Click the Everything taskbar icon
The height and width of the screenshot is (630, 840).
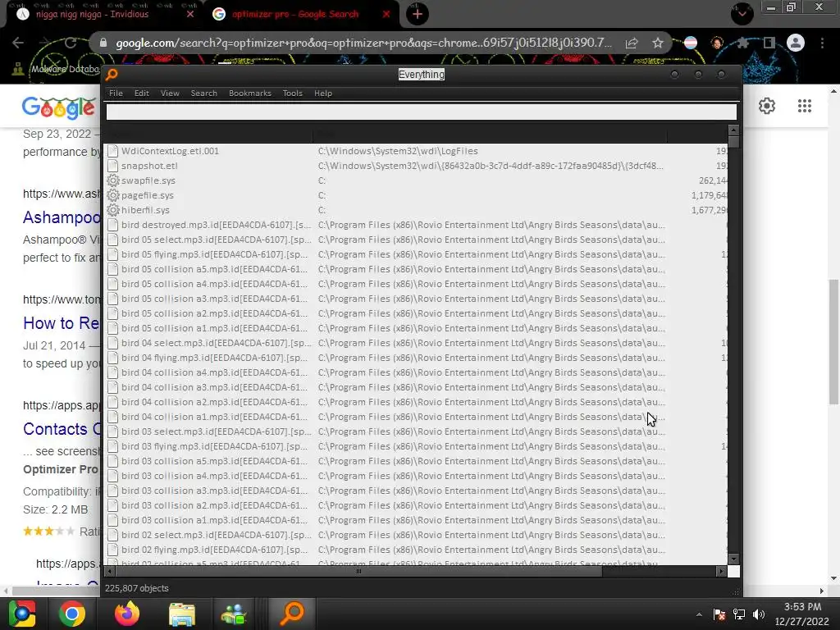[x=293, y=614]
